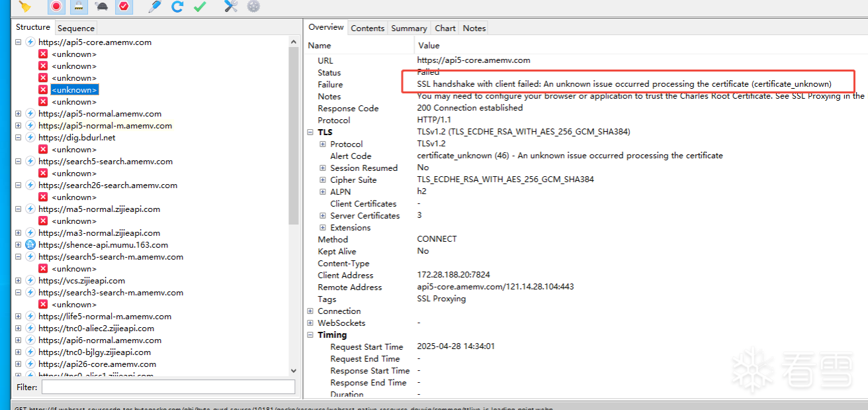Toggle SSL Proxying padlock icon

coord(79,6)
